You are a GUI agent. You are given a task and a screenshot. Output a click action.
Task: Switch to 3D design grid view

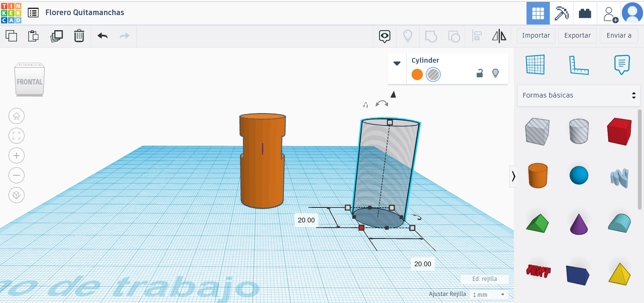pyautogui.click(x=538, y=13)
